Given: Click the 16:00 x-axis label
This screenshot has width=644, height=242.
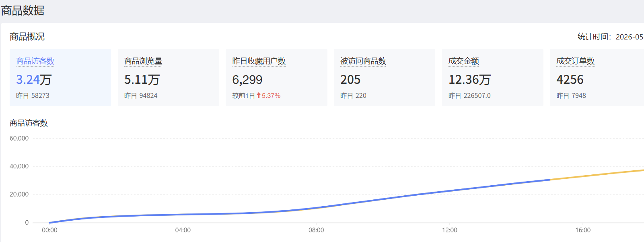Looking at the screenshot, I should point(583,230).
